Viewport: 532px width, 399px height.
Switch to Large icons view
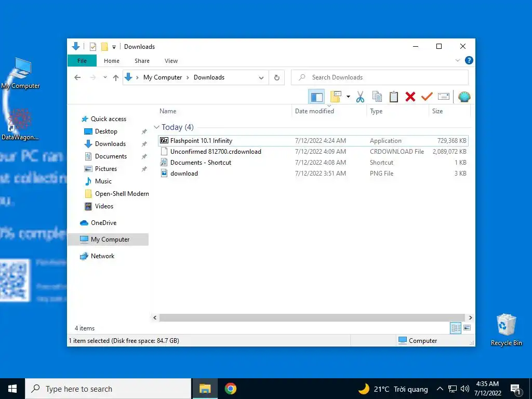(467, 328)
